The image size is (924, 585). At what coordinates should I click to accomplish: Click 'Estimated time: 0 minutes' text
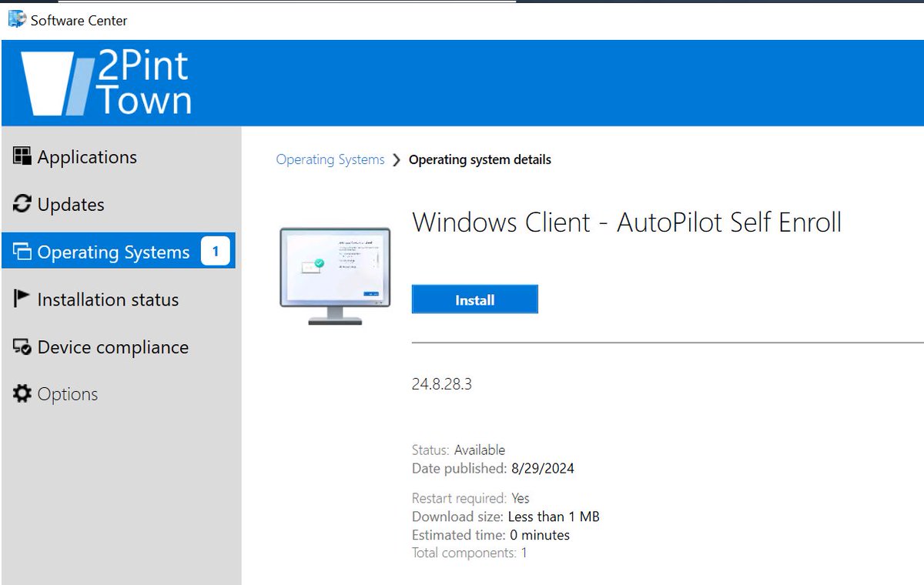[490, 534]
